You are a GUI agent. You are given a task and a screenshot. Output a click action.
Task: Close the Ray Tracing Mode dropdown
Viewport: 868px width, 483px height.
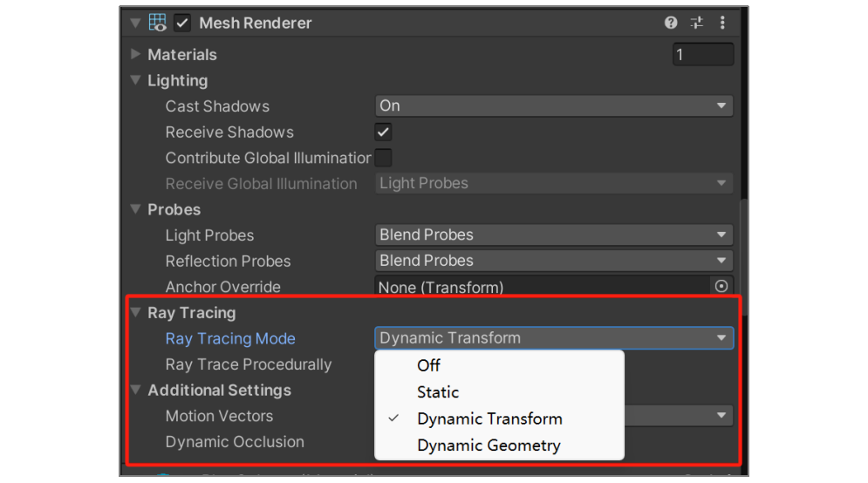pyautogui.click(x=554, y=338)
